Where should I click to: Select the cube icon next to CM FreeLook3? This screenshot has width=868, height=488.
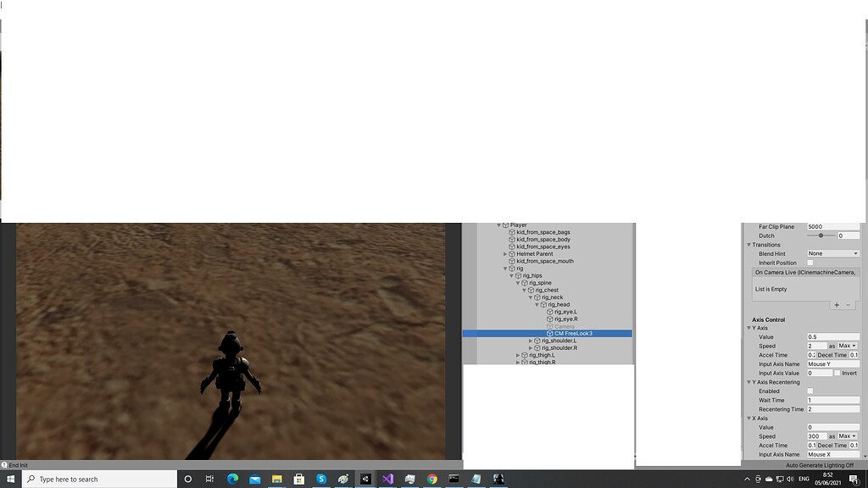point(548,334)
